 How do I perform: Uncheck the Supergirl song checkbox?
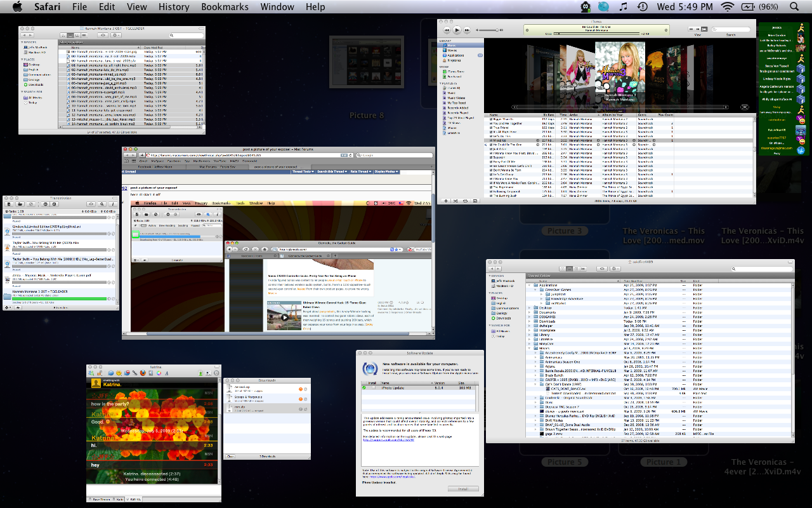click(491, 157)
